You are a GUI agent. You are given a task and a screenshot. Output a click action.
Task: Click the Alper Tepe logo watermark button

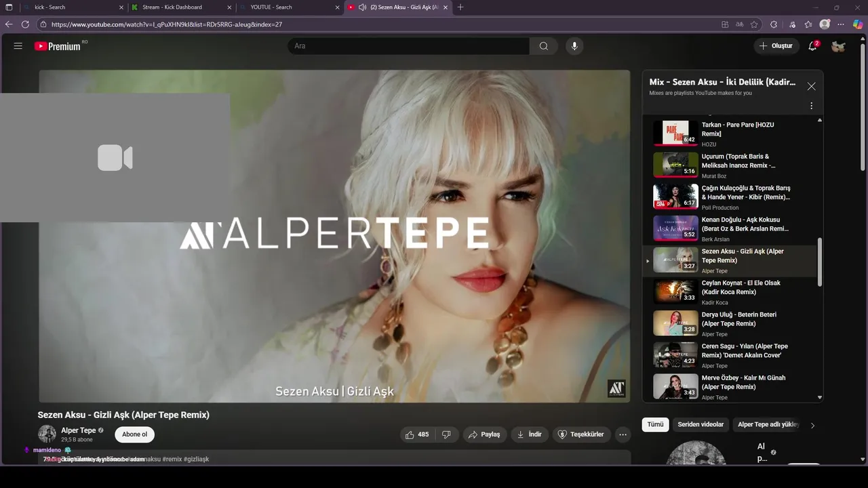[x=616, y=388]
